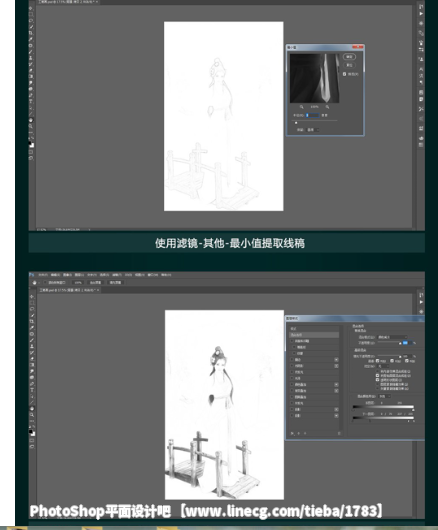The height and width of the screenshot is (530, 438).
Task: Enable Inner Shadow checkbox in Layer Style
Action: tap(292, 366)
